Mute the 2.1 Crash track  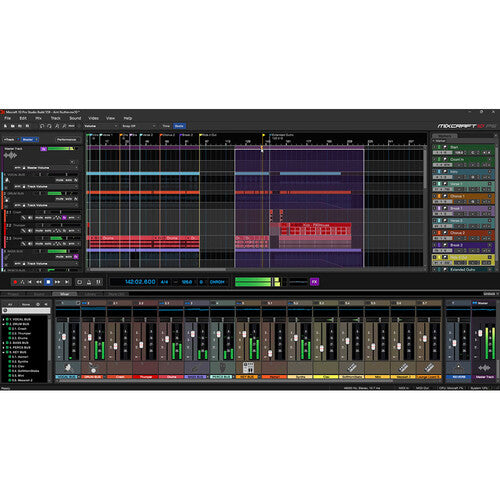coord(39,218)
